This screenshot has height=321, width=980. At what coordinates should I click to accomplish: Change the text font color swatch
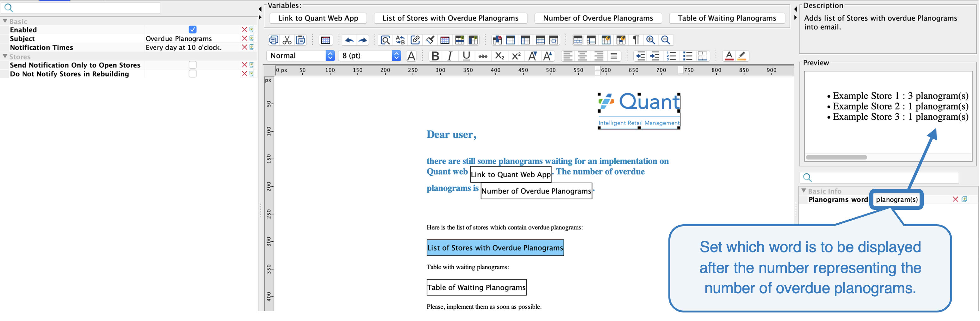pos(729,56)
